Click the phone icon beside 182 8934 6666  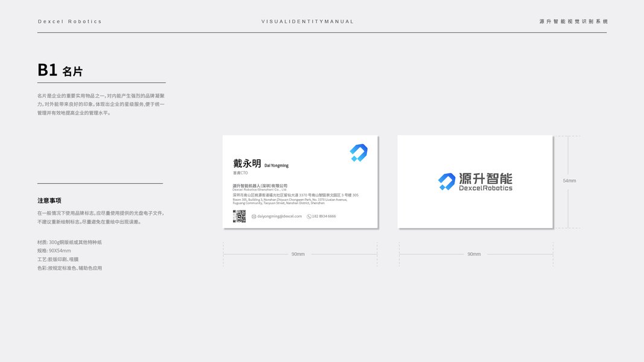pyautogui.click(x=309, y=217)
